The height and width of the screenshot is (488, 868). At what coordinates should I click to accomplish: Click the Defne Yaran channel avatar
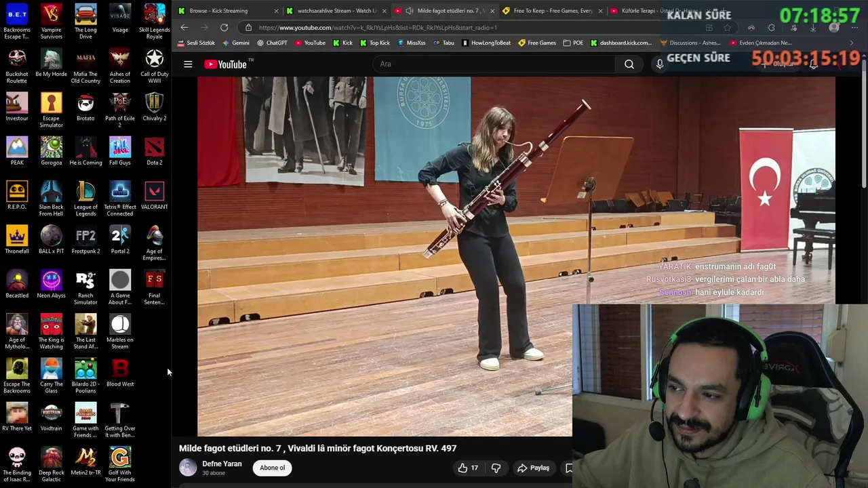tap(188, 468)
